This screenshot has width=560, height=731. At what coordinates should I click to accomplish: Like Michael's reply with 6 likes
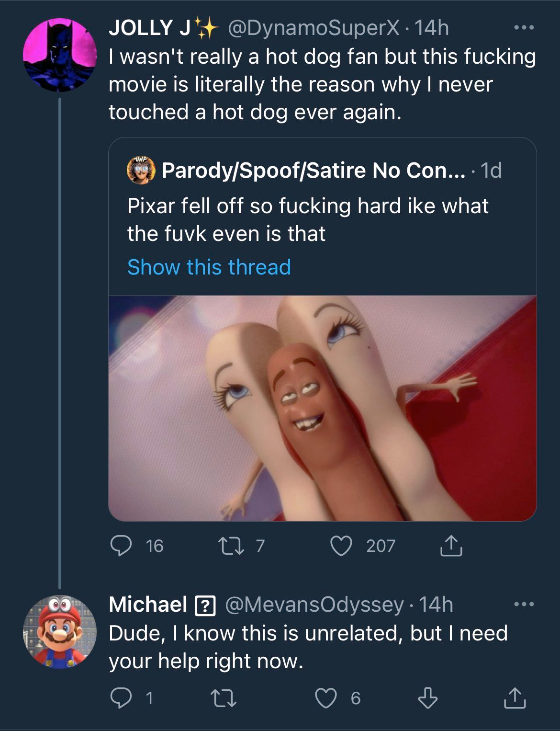tap(326, 698)
